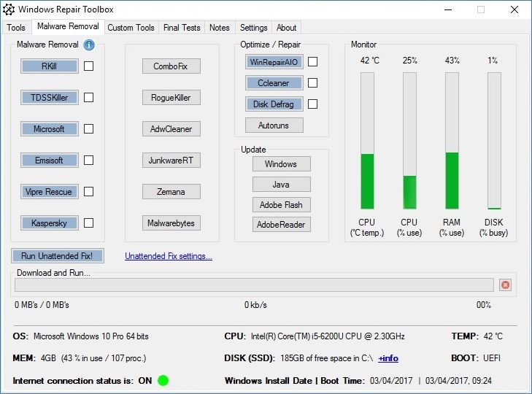
Task: Start Disk Defrag
Action: point(274,104)
